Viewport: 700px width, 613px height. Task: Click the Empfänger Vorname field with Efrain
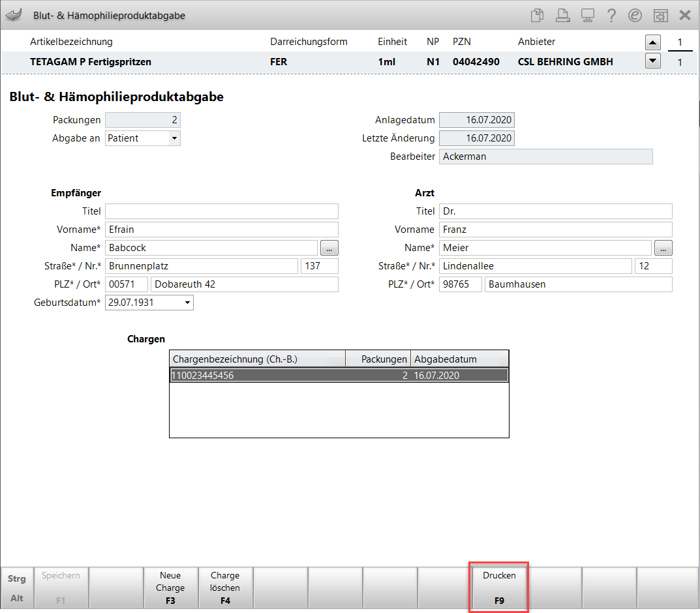pos(221,230)
